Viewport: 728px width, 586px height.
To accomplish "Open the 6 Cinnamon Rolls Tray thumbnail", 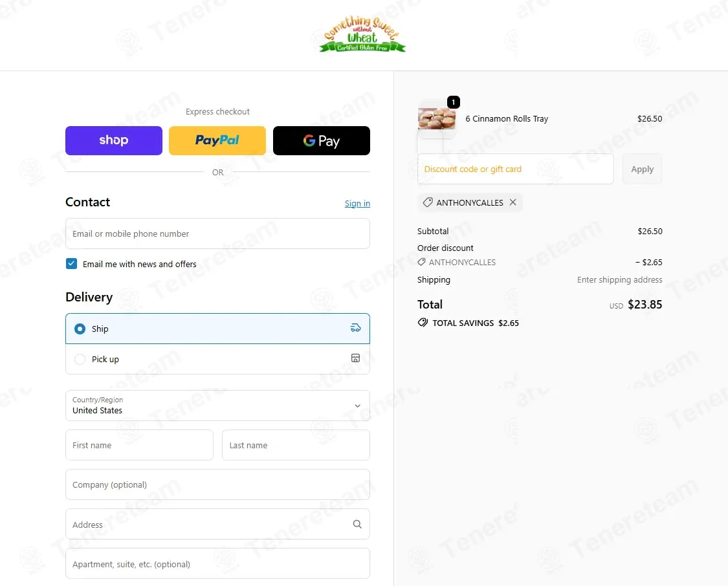I will point(436,119).
